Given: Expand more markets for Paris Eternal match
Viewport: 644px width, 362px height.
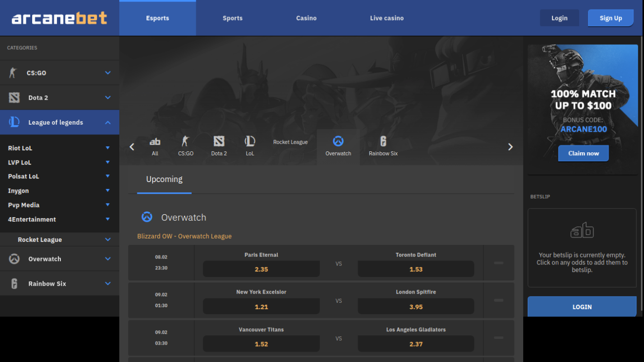Looking at the screenshot, I should coord(499,262).
